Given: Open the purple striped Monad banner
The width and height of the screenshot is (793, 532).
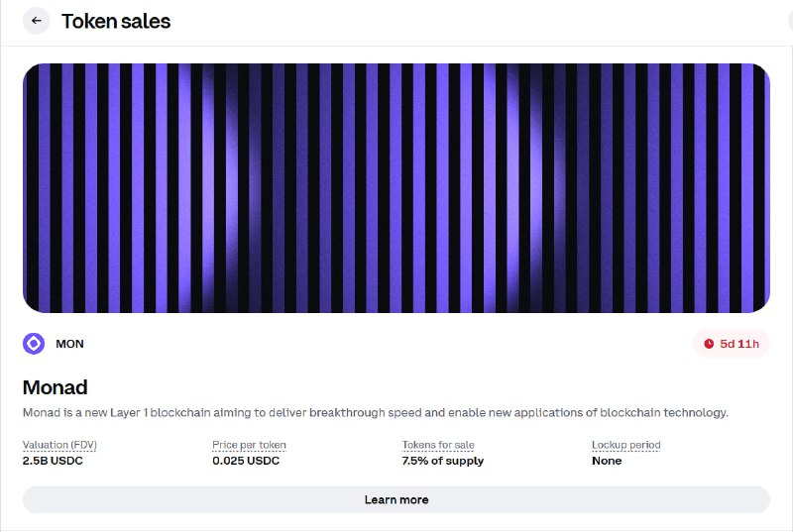Looking at the screenshot, I should tap(396, 188).
